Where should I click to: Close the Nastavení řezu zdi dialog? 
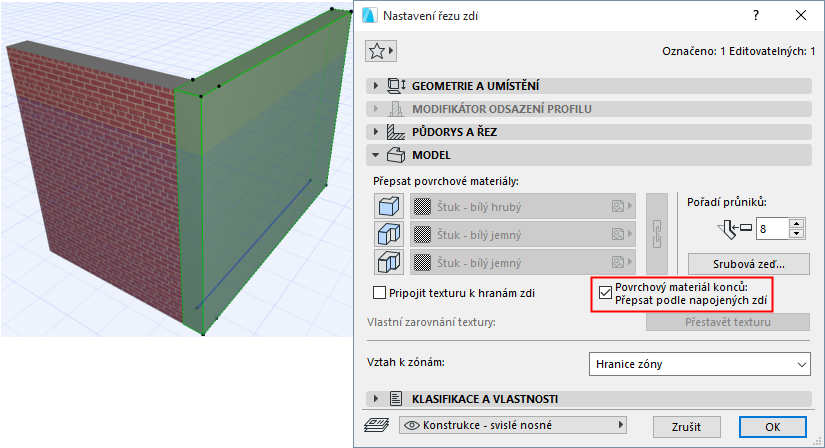801,15
